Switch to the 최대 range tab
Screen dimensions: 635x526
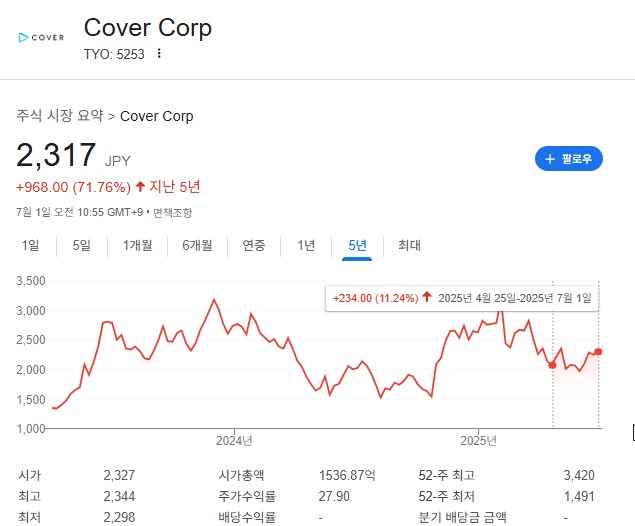pyautogui.click(x=409, y=245)
